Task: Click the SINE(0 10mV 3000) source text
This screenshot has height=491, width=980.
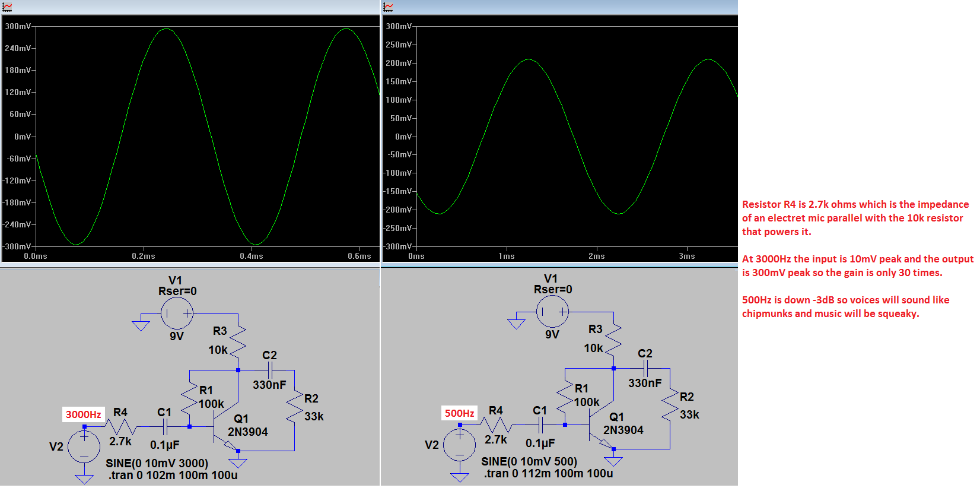Action: pos(157,463)
